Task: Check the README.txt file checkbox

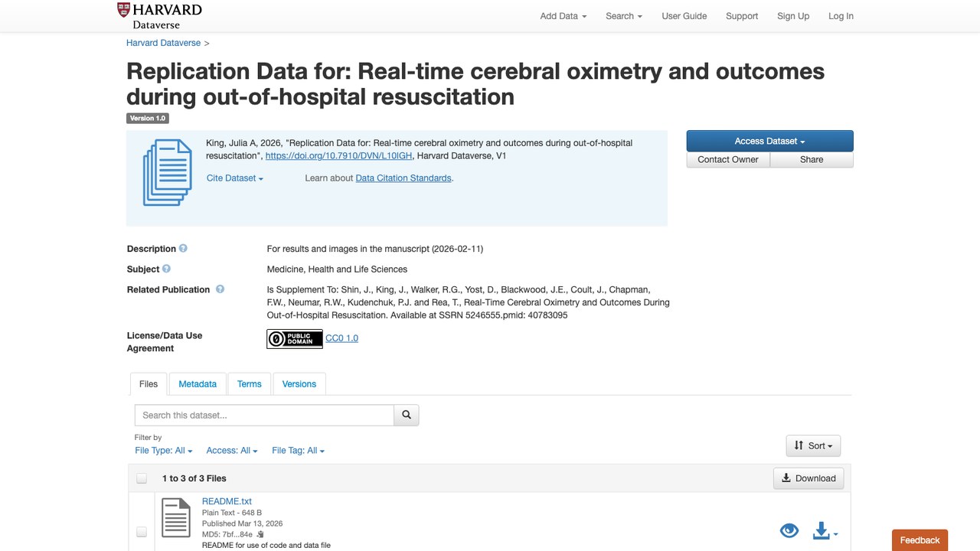Action: point(142,532)
